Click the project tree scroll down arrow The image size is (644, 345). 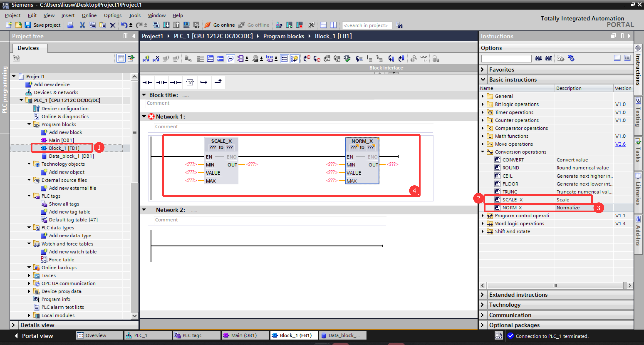point(135,316)
